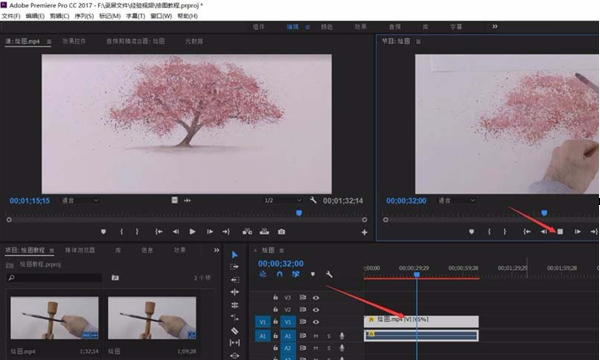The width and height of the screenshot is (600, 360).
Task: Mark In point in Source monitor
Action: coord(122,232)
